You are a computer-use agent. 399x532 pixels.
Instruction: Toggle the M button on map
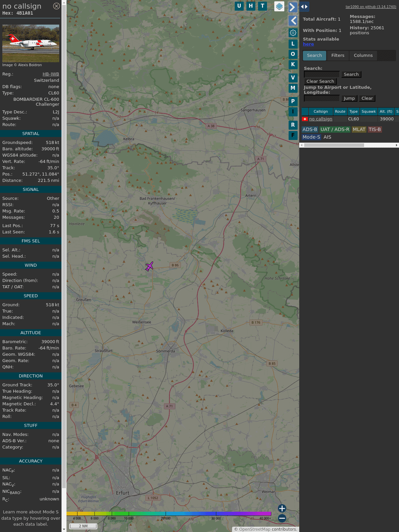coord(293,88)
